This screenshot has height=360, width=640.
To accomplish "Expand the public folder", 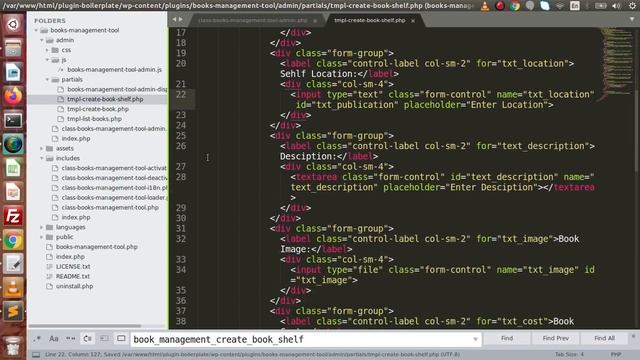I will [42, 237].
